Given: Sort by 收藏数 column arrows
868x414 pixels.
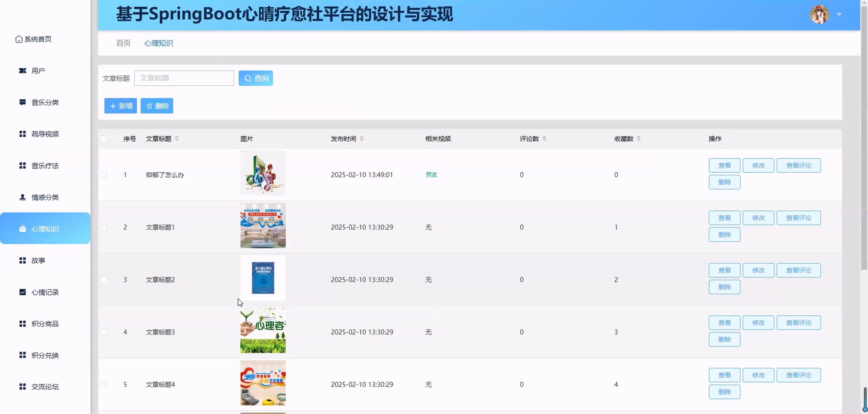Looking at the screenshot, I should click(639, 138).
